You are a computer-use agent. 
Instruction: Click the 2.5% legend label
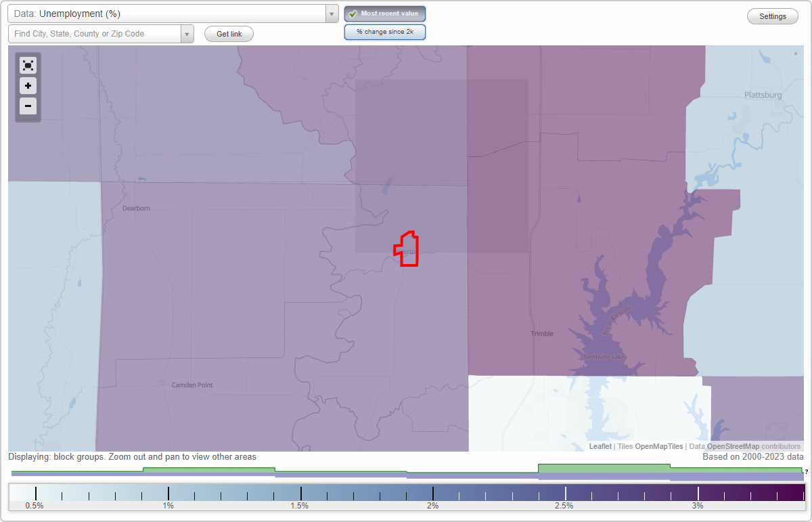(564, 506)
